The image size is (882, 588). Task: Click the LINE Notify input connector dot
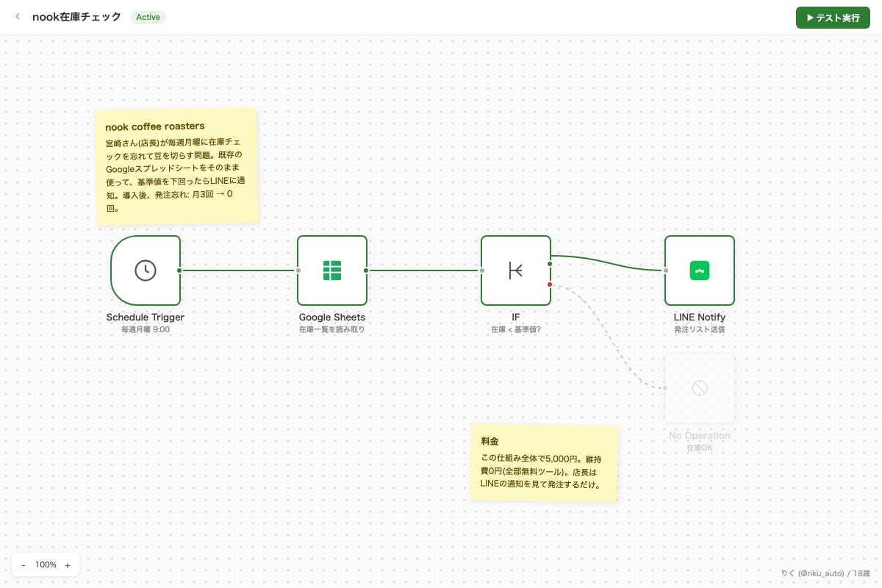pyautogui.click(x=666, y=270)
